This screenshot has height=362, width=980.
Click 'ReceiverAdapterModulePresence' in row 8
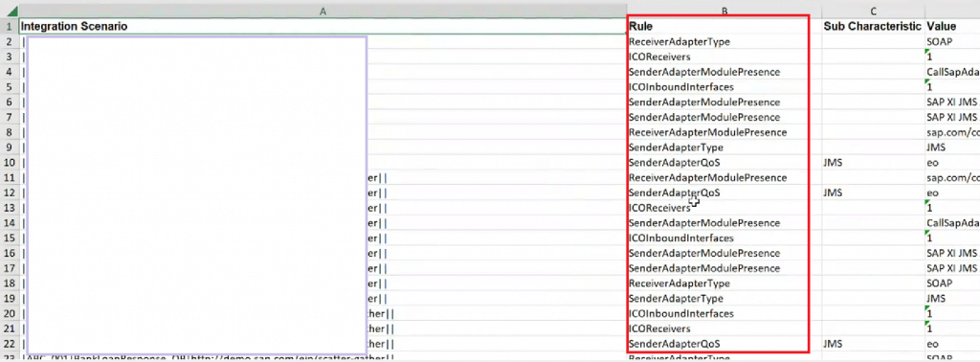pyautogui.click(x=708, y=132)
